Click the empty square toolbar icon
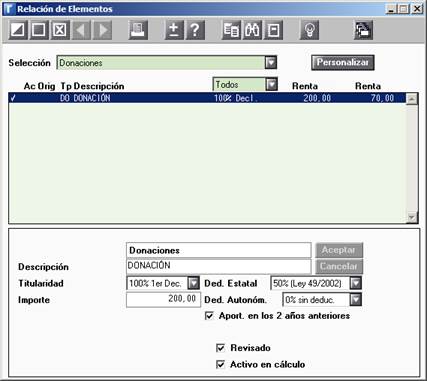This screenshot has width=427, height=381. (x=39, y=30)
